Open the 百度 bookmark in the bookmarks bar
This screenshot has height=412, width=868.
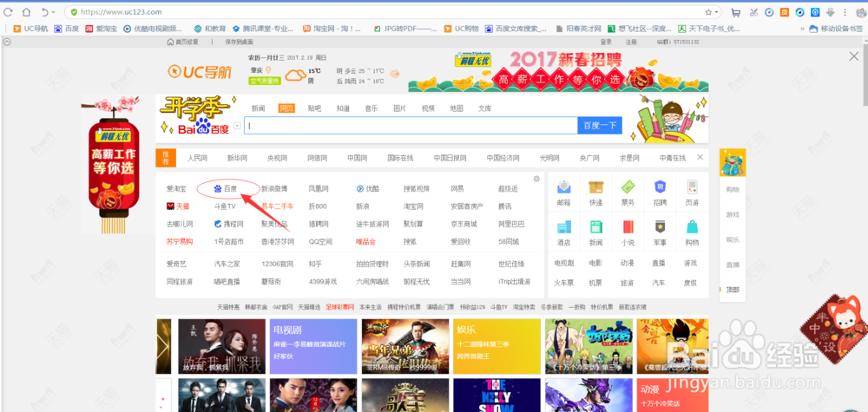click(x=67, y=29)
